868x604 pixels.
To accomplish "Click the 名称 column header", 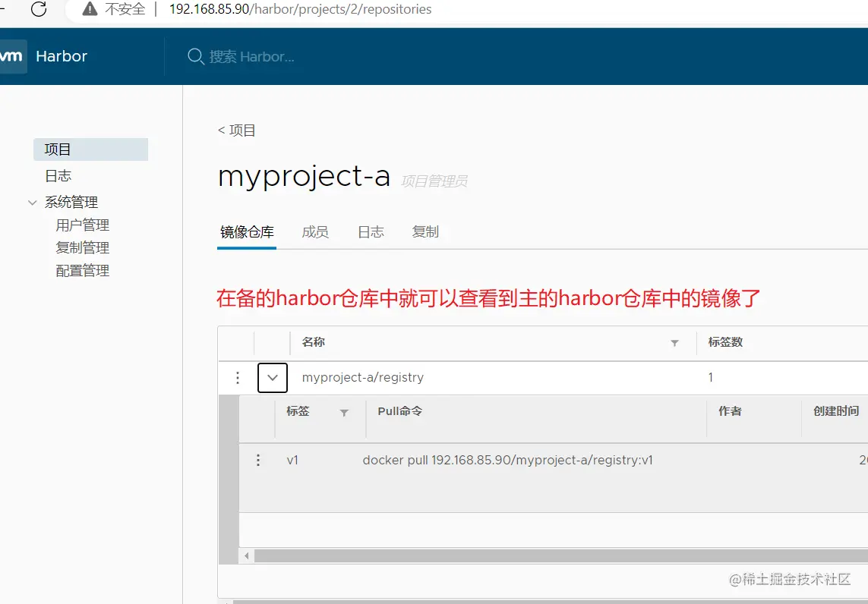I will [x=314, y=342].
